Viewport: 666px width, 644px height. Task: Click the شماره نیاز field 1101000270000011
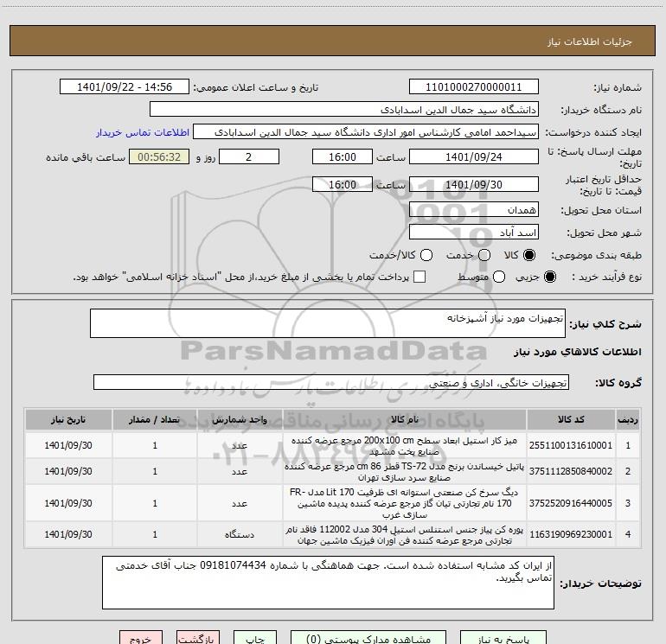point(474,87)
